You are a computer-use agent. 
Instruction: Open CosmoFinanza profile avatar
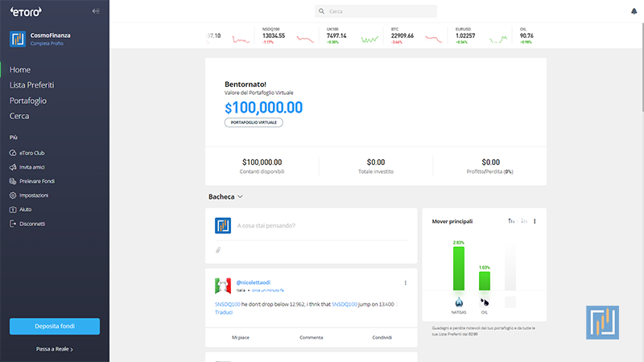pos(18,39)
